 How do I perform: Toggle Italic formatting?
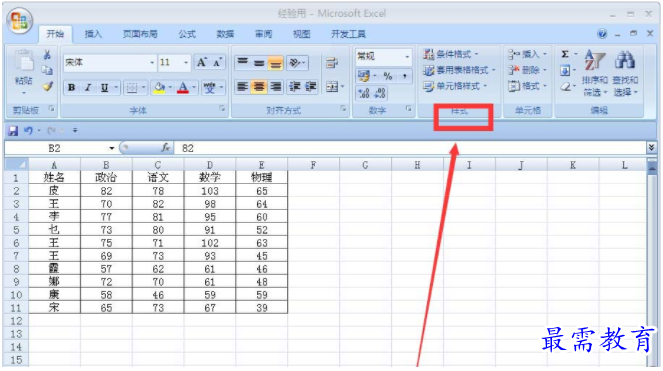(88, 88)
